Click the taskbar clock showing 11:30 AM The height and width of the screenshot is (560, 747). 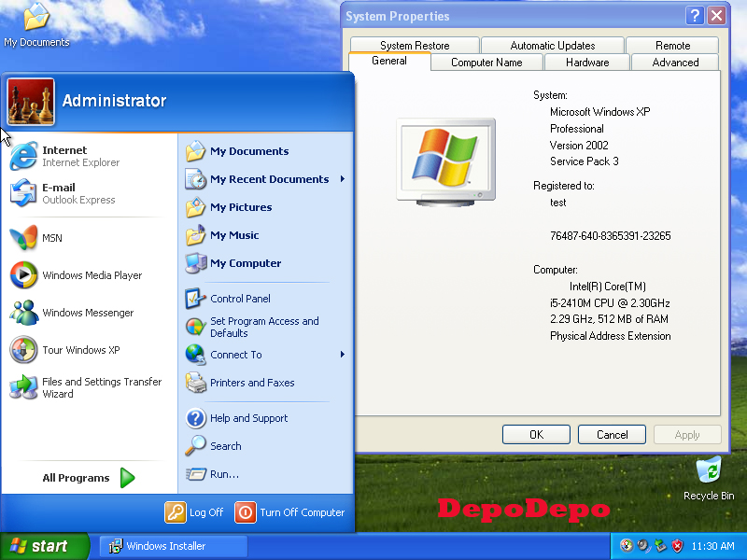coord(712,546)
